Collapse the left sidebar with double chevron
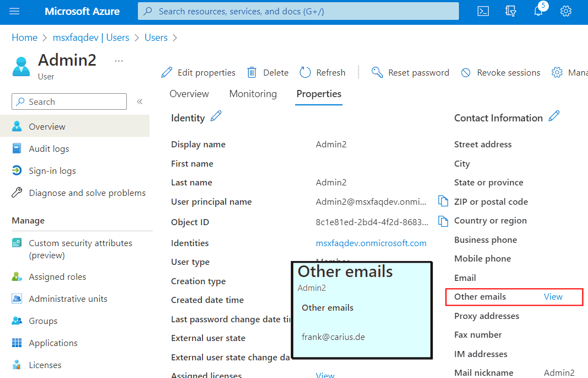Image resolution: width=588 pixels, height=378 pixels. [140, 102]
